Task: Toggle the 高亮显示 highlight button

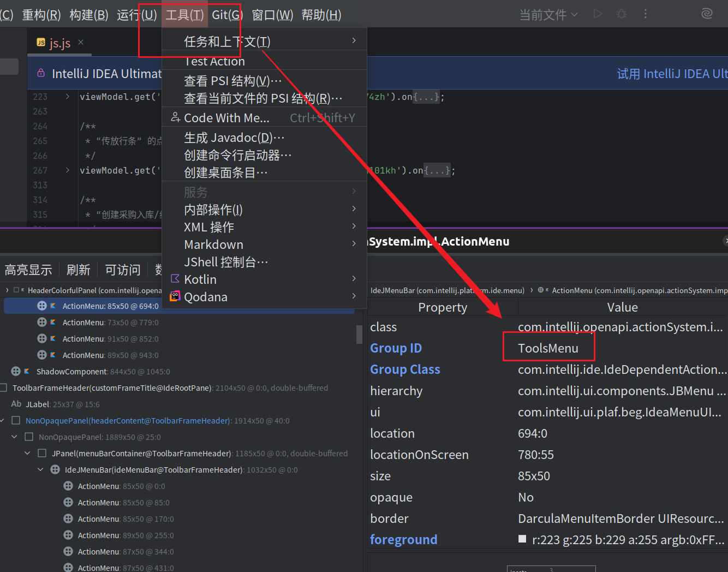Action: (28, 270)
